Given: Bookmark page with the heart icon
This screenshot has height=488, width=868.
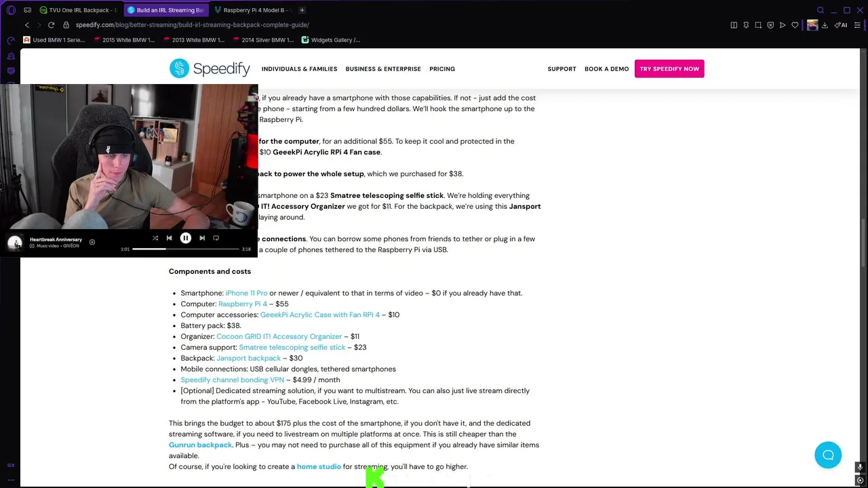Looking at the screenshot, I should click(795, 25).
